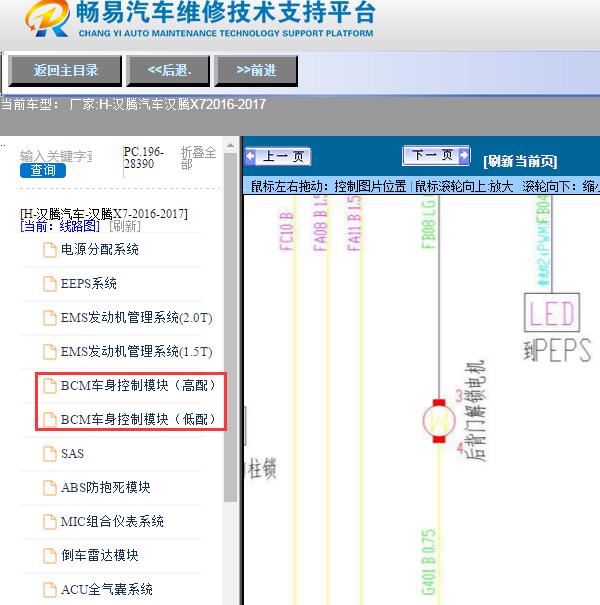The image size is (600, 605).
Task: Click document icon beside ABS防抱死模块
Action: point(49,487)
